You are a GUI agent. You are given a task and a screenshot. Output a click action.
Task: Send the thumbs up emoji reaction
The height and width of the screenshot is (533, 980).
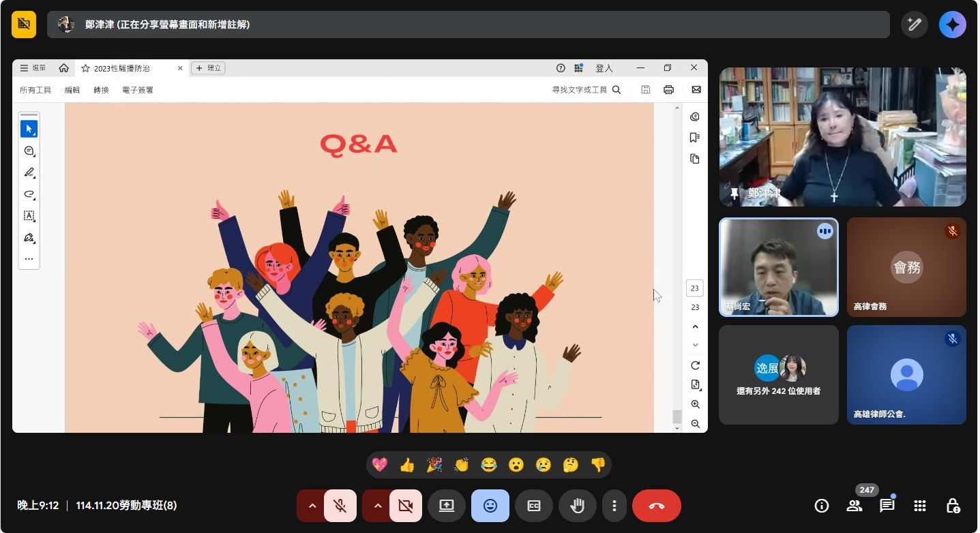point(407,466)
